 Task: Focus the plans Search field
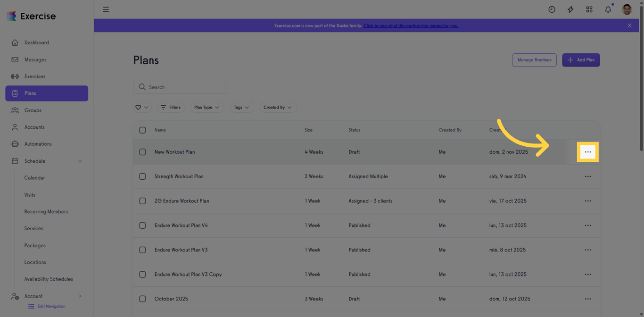click(x=180, y=87)
